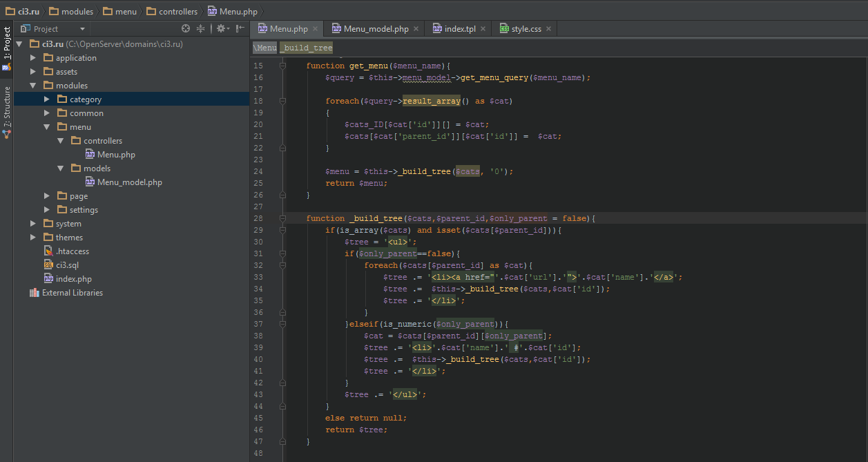This screenshot has height=462, width=868.
Task: Collapse the menu folder arrow in tree
Action: coord(46,127)
